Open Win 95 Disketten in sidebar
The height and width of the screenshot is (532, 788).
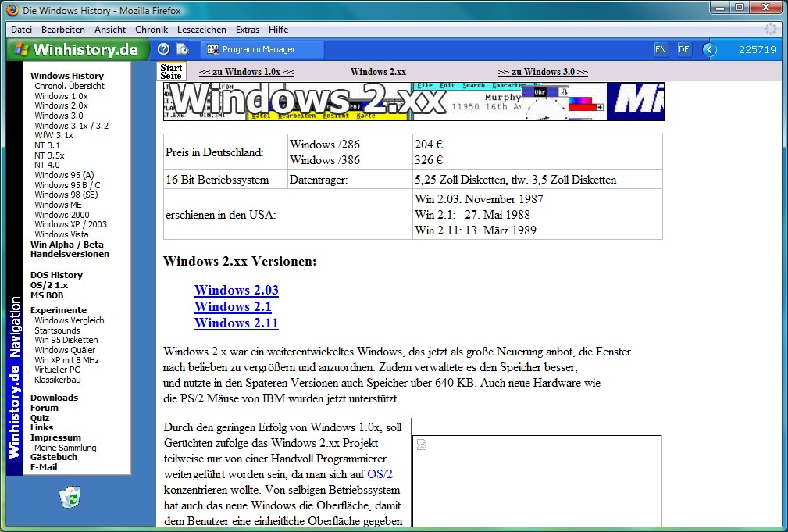66,340
